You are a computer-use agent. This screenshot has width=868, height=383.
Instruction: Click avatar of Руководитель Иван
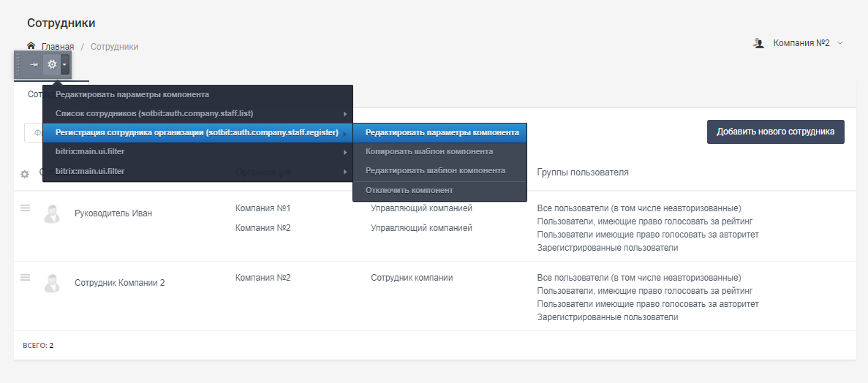point(52,213)
